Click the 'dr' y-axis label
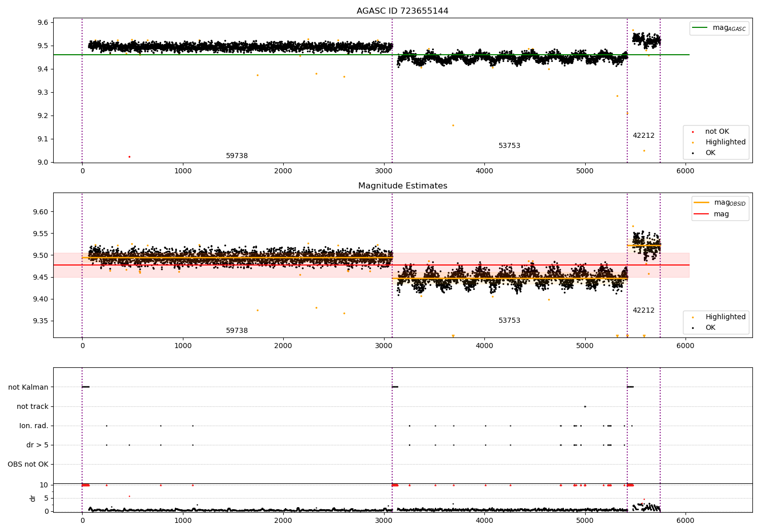Image resolution: width=760 pixels, height=532 pixels. pos(33,498)
